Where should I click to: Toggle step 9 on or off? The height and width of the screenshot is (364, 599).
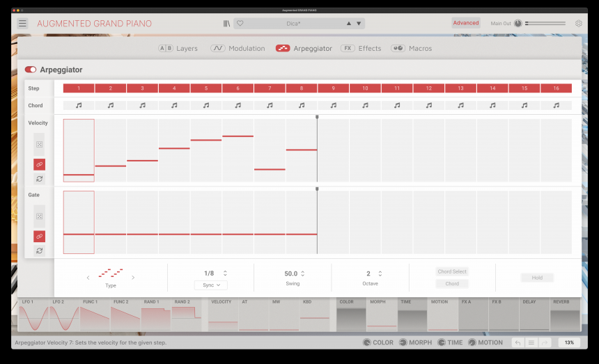pyautogui.click(x=334, y=88)
